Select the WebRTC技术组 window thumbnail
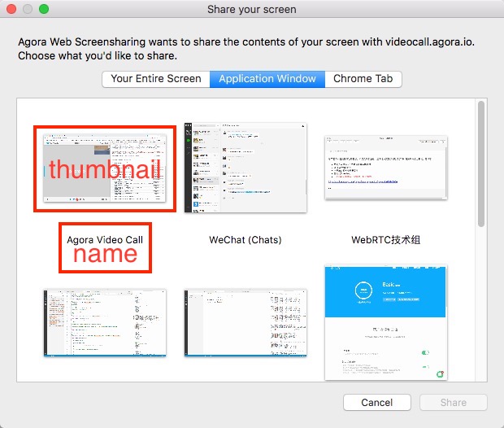This screenshot has height=428, width=504. click(385, 168)
